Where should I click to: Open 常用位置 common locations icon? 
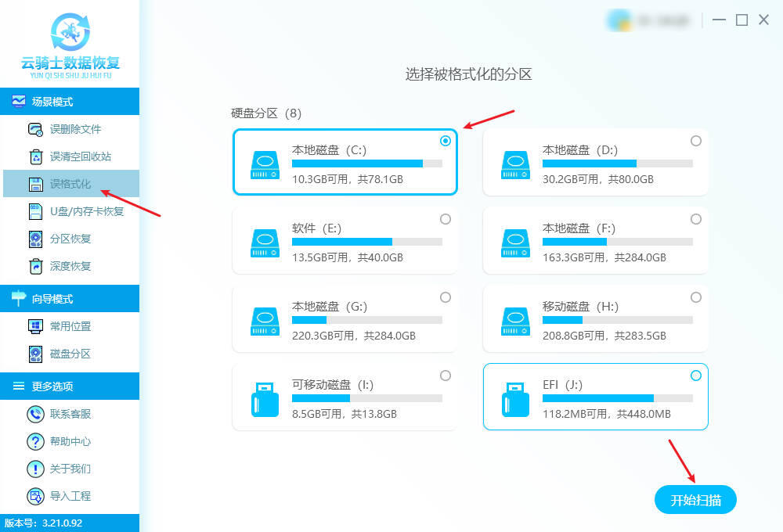pos(35,326)
